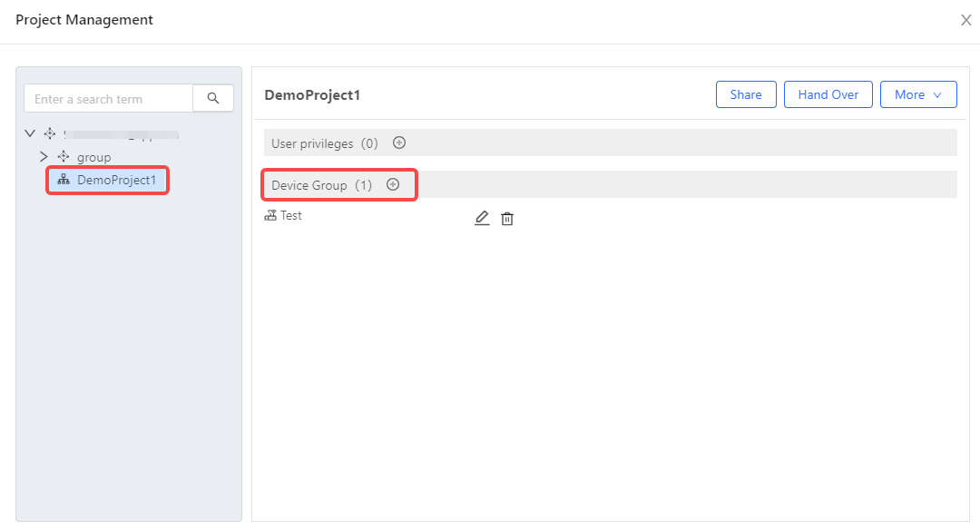The width and height of the screenshot is (980, 531).
Task: Select the Test device group entry
Action: click(290, 216)
